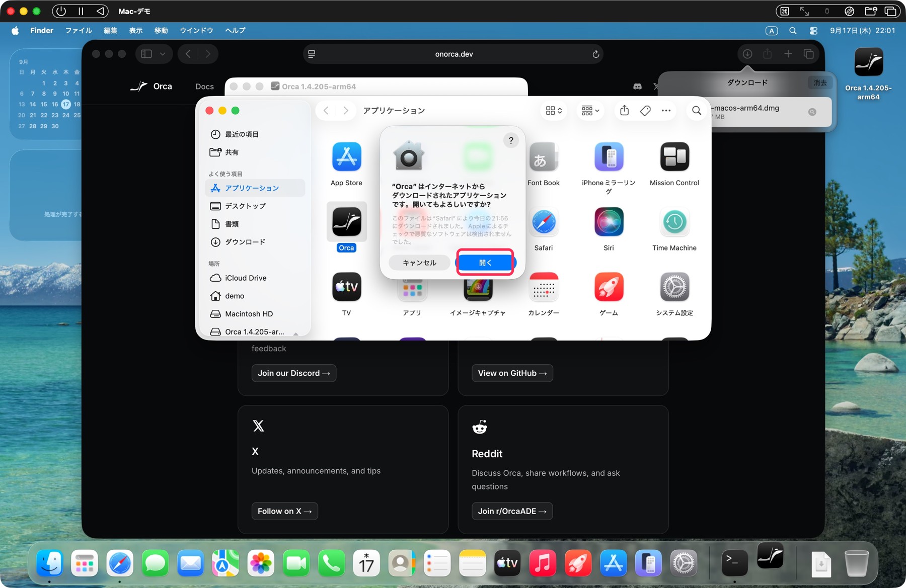Open the 移動 menu
This screenshot has height=588, width=906.
pyautogui.click(x=161, y=31)
